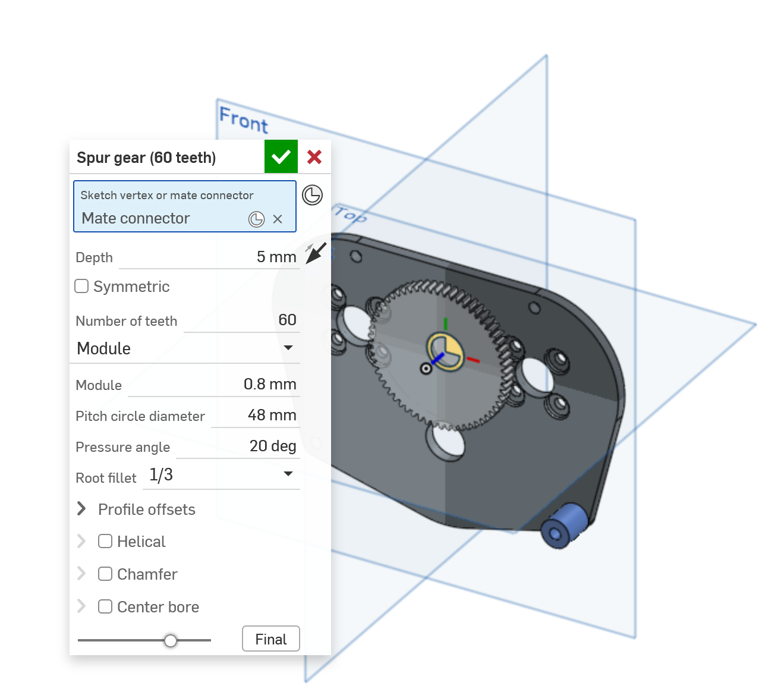Remove the Mate connector selection
The image size is (784, 695).
278,219
